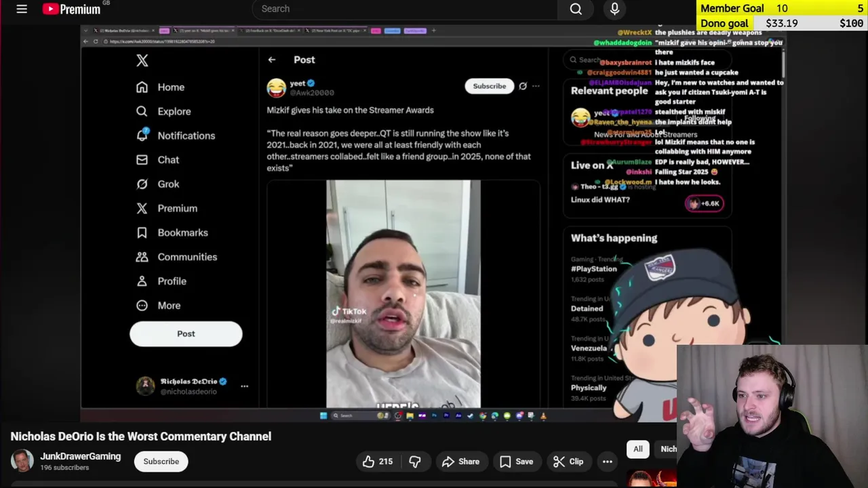Screen dimensions: 868x488
Task: Open a new browser tab with plus
Action: (x=433, y=30)
